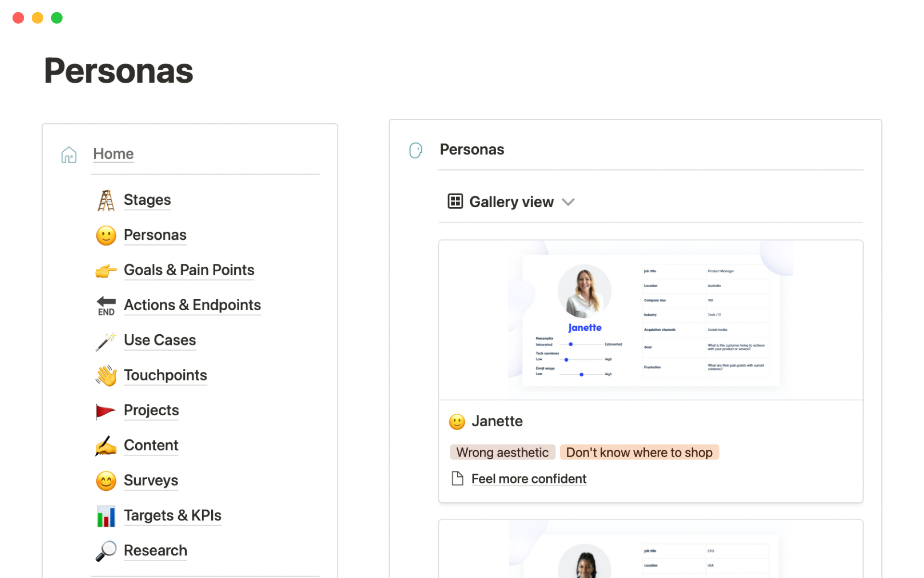Go to the Personas page link in the sidebar
The width and height of the screenshot is (924, 578).
155,235
